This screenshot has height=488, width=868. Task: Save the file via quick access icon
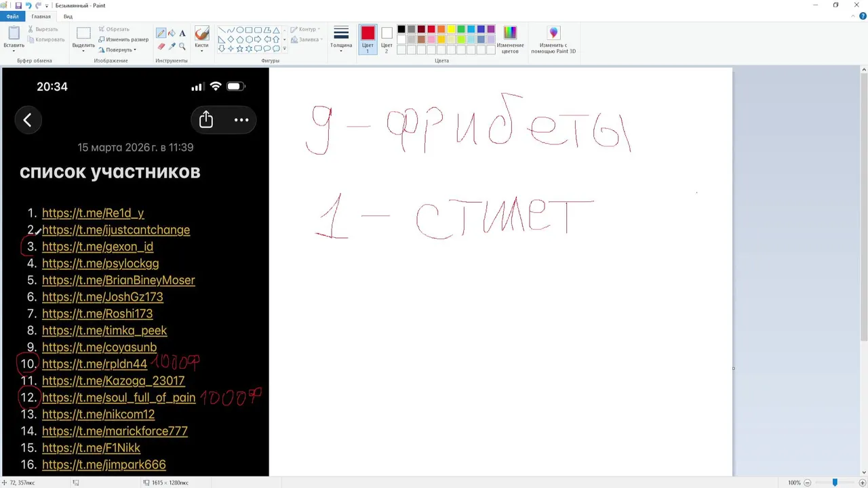18,5
